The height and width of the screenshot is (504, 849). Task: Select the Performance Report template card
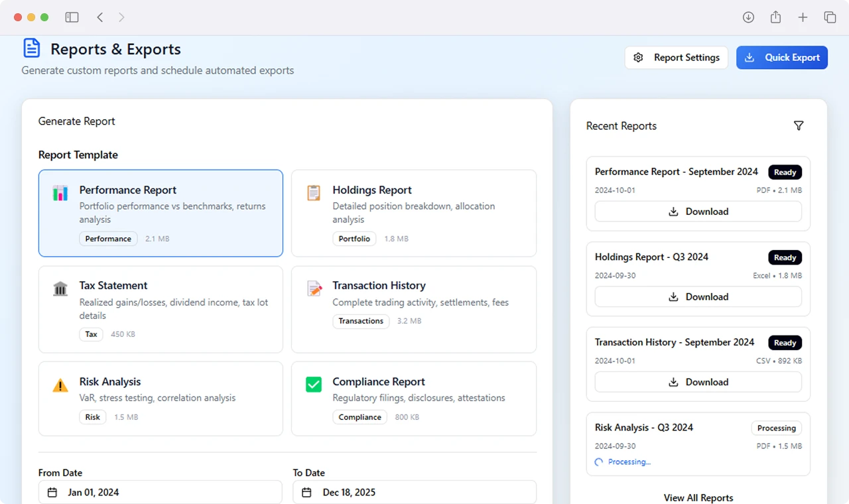(x=161, y=213)
